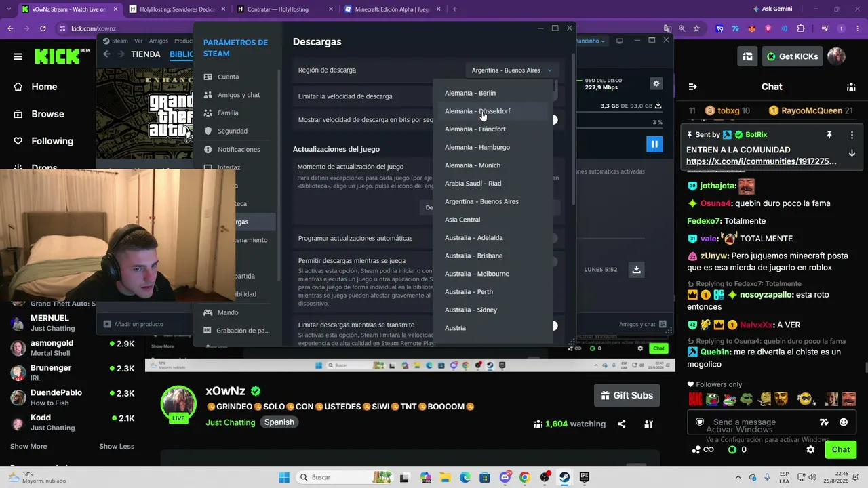Viewport: 868px width, 488px height.
Task: Click the Windows taskbar search box
Action: click(x=344, y=477)
